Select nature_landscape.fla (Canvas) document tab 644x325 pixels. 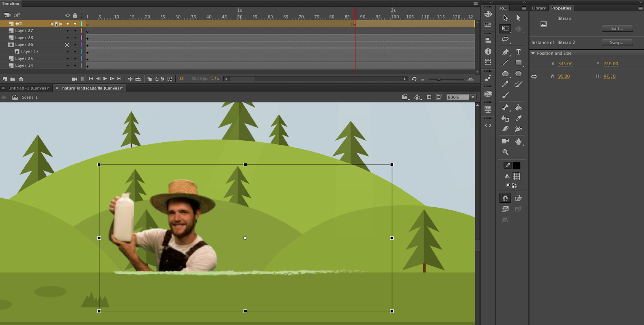point(91,88)
